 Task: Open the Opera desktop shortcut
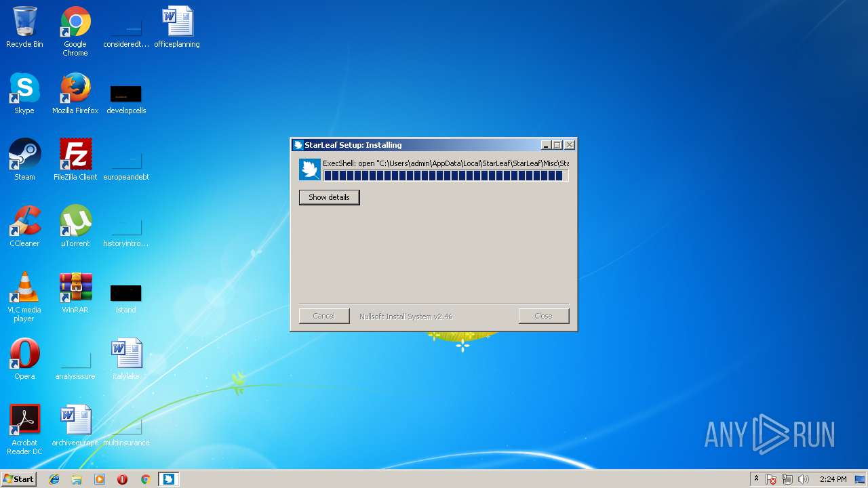pyautogui.click(x=24, y=359)
